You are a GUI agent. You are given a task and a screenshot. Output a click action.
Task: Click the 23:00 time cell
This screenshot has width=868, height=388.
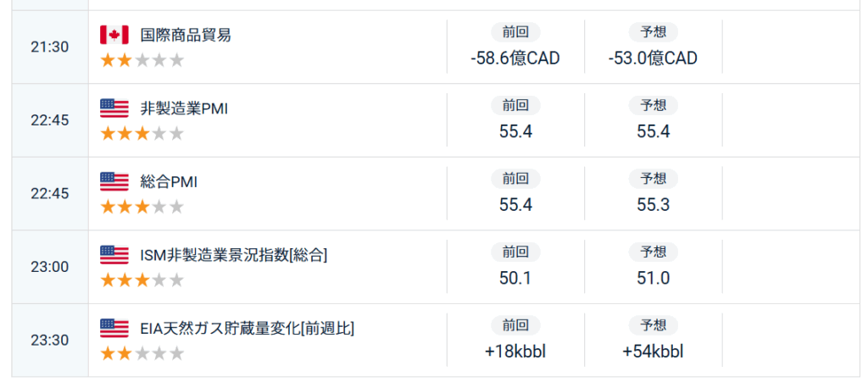point(50,267)
